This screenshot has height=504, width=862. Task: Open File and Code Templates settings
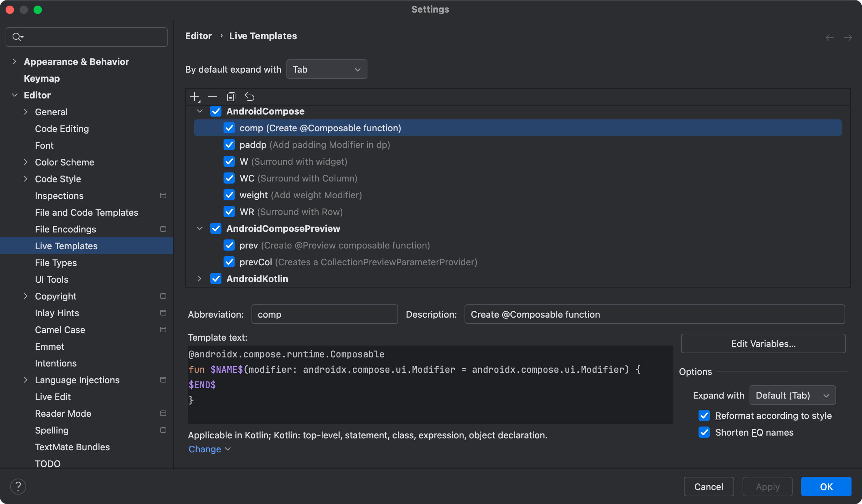(x=86, y=212)
